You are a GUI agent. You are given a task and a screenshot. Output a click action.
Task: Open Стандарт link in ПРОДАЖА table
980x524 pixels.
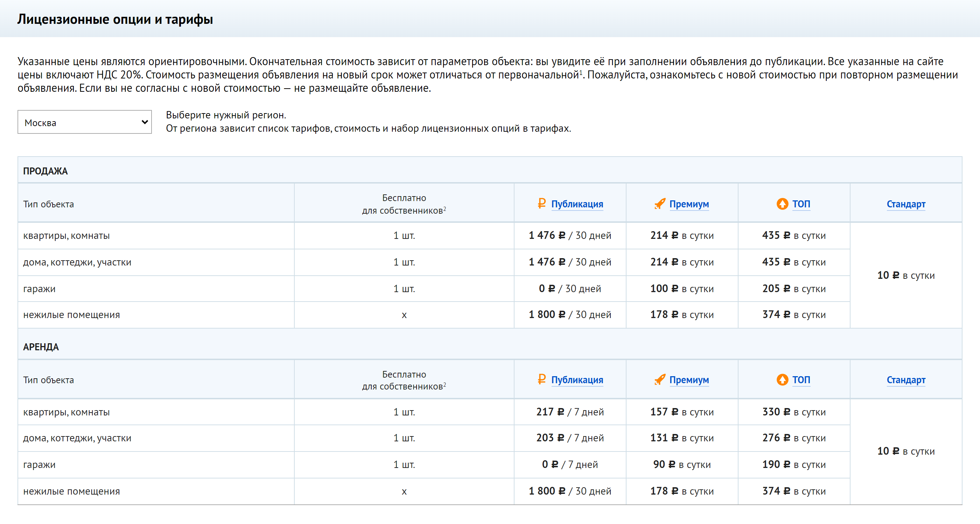click(906, 204)
